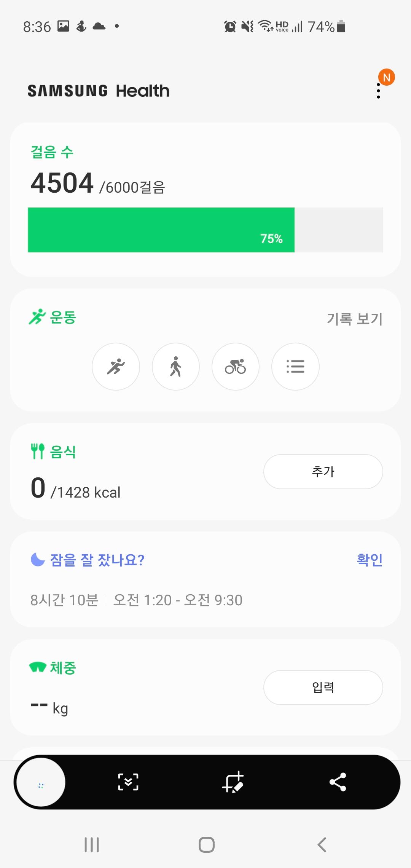Tap the green step progress bar
The width and height of the screenshot is (411, 868).
(x=161, y=230)
